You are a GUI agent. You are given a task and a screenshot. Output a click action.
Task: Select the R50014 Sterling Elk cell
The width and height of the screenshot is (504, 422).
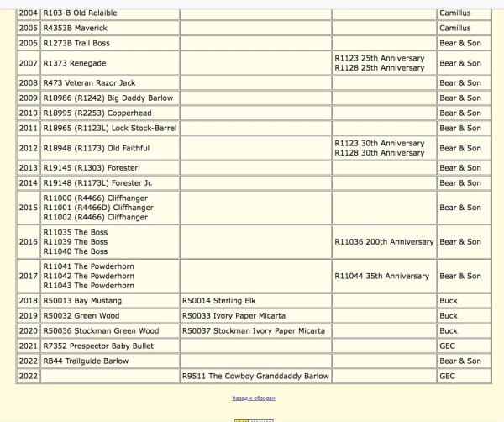255,301
